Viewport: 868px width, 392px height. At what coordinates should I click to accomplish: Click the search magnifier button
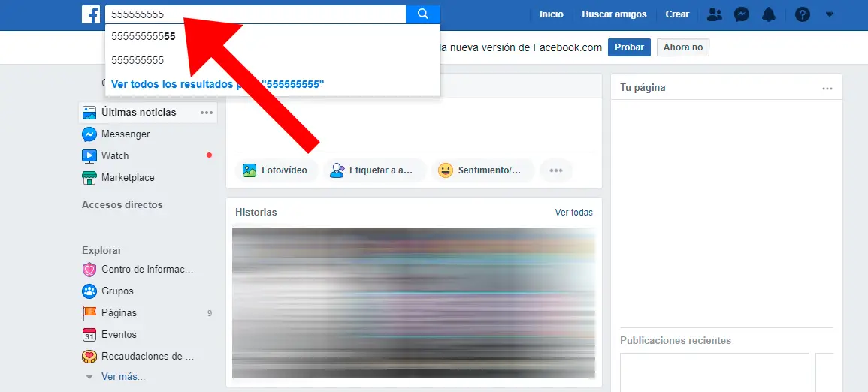[x=423, y=14]
